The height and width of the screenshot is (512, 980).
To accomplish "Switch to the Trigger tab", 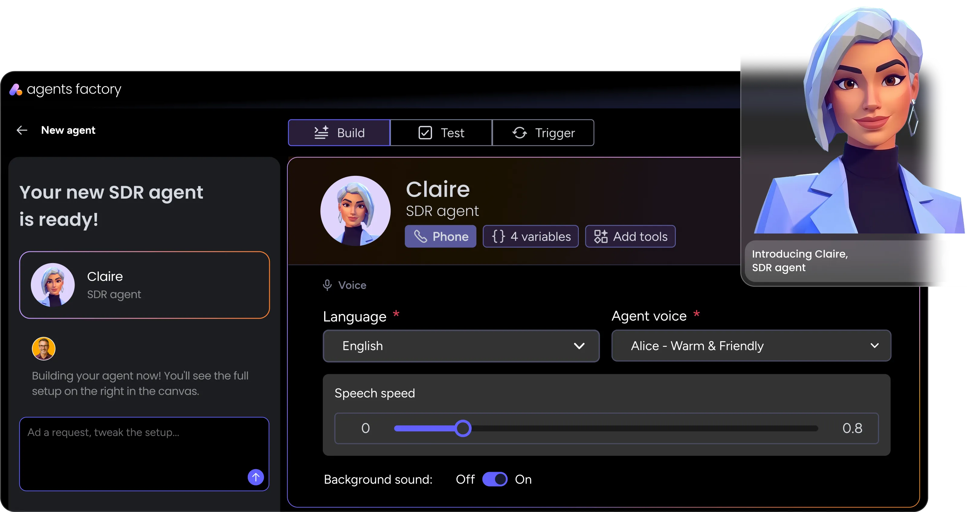I will click(x=543, y=133).
